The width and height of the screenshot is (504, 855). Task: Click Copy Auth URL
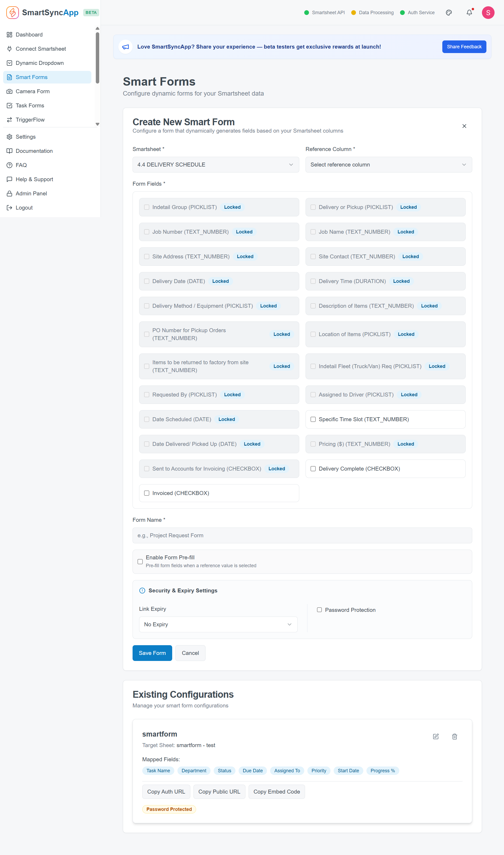pyautogui.click(x=166, y=792)
